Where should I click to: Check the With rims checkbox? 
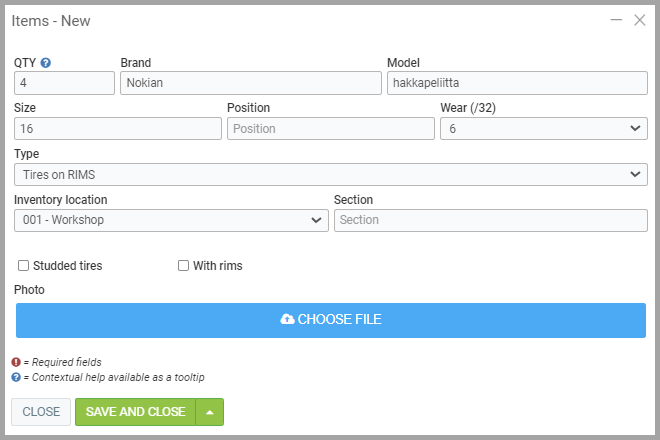pyautogui.click(x=183, y=266)
